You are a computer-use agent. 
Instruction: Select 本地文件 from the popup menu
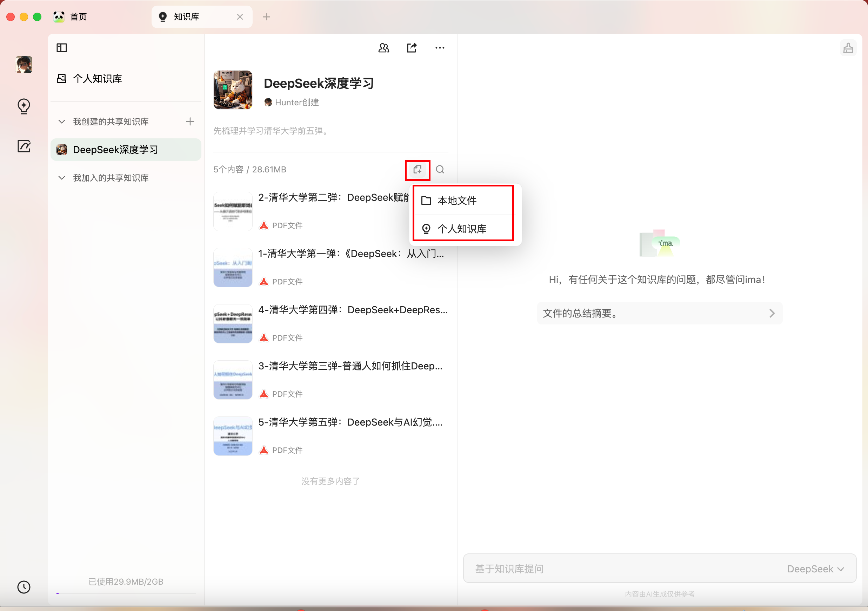457,201
